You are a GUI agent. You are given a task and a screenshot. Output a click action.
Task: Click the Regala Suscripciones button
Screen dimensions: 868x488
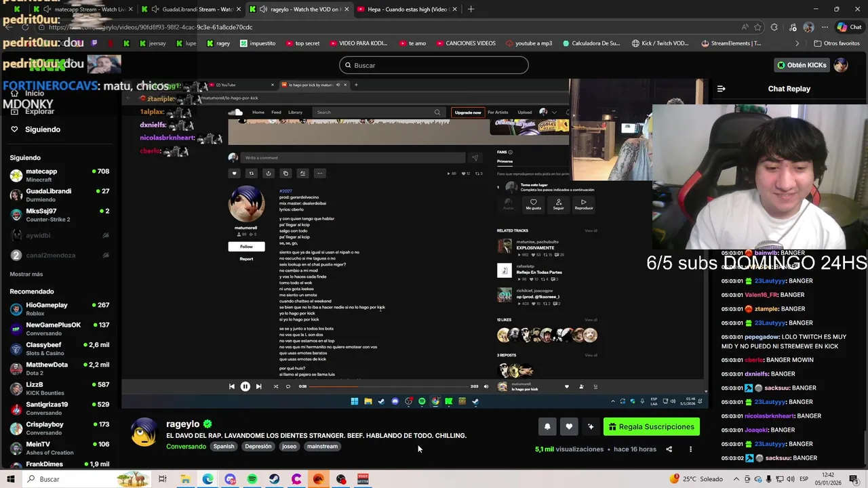click(651, 426)
